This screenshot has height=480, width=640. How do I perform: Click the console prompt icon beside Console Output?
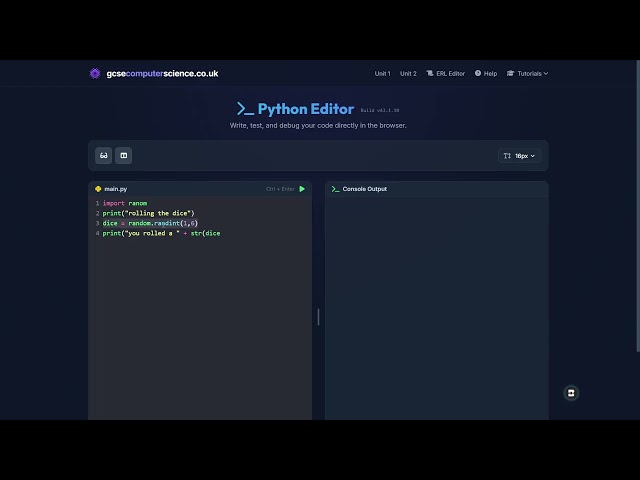point(336,189)
